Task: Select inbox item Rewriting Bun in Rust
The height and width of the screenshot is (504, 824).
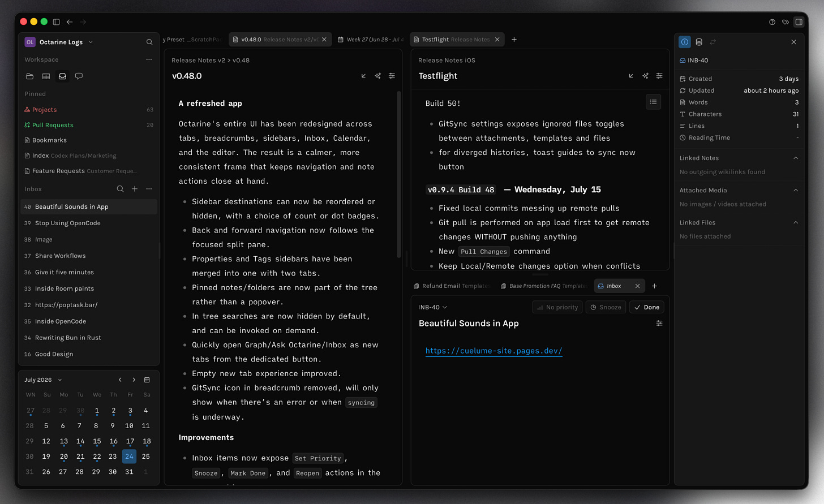Action: click(89, 338)
